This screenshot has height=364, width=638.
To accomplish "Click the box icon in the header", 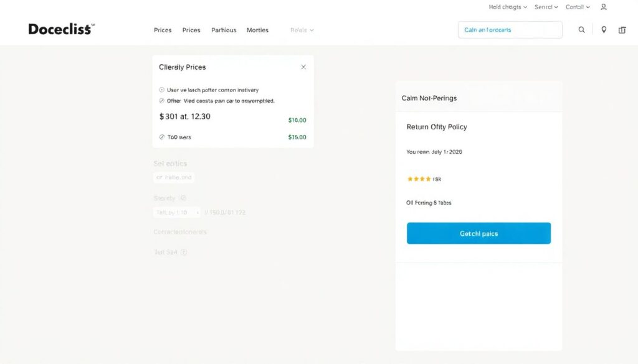I will [622, 30].
